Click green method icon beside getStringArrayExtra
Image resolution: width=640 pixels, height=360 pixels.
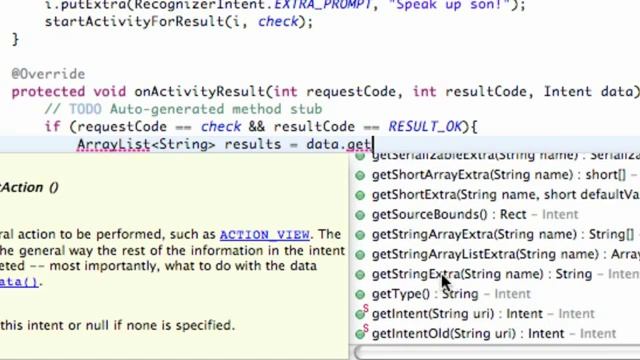(360, 235)
